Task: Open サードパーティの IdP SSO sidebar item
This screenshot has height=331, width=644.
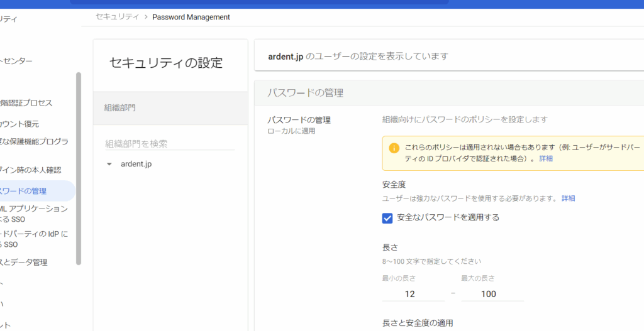Action: coord(35,239)
